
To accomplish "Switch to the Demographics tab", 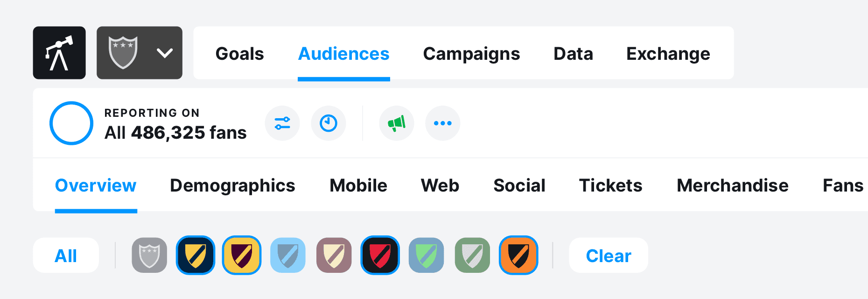I will 232,185.
